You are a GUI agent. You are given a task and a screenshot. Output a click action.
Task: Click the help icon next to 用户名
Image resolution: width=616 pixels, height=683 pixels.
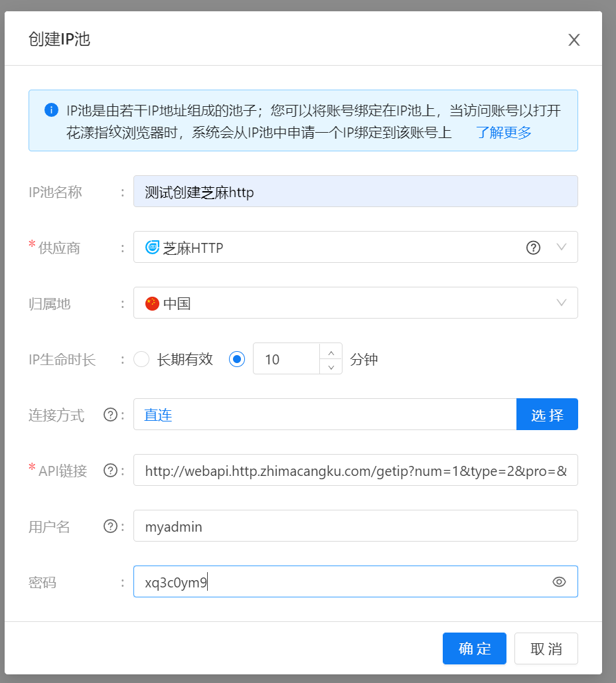point(111,526)
